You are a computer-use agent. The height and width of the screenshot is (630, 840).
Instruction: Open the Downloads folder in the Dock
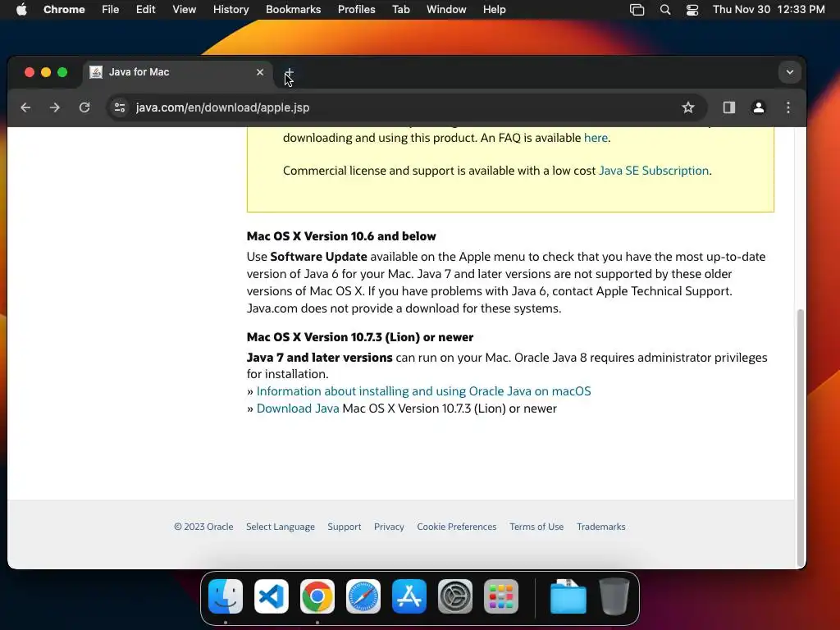click(568, 596)
